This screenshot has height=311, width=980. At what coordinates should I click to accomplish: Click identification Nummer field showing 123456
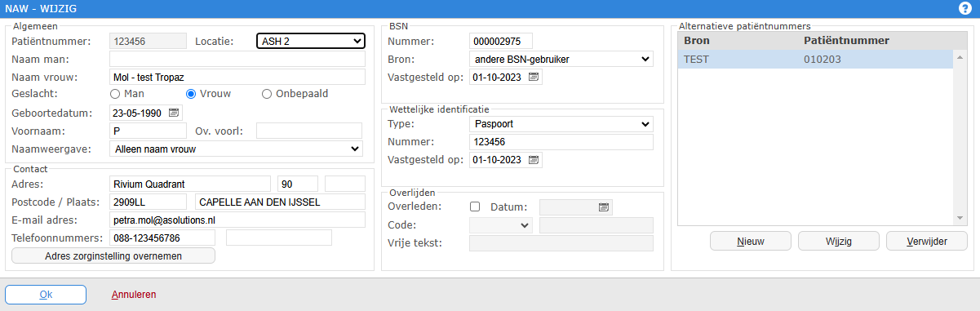[561, 142]
